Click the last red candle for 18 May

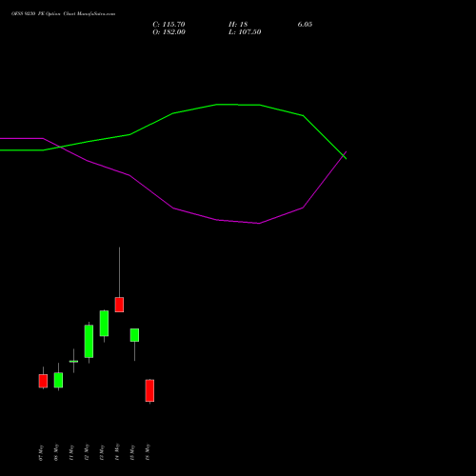[x=149, y=390]
